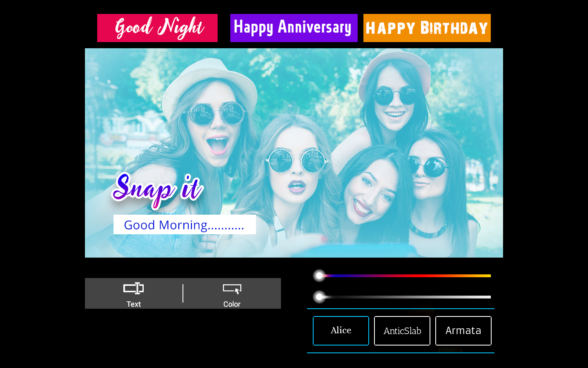Select the 'Good Night' banner template

coord(157,28)
